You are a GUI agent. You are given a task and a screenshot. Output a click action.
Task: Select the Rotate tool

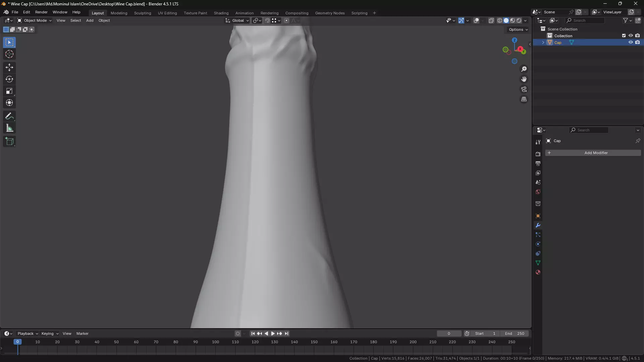[x=9, y=79]
